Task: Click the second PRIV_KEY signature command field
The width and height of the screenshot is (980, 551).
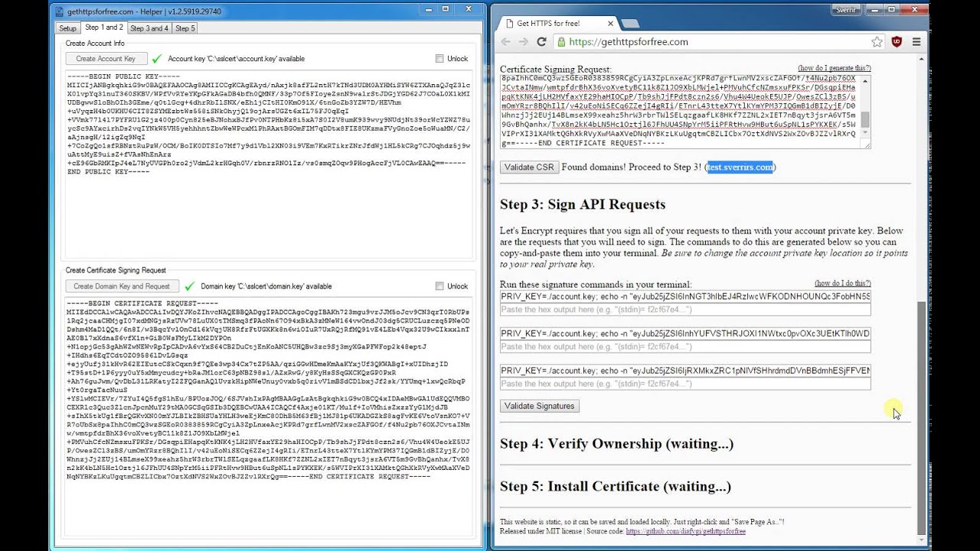Action: coord(685,334)
